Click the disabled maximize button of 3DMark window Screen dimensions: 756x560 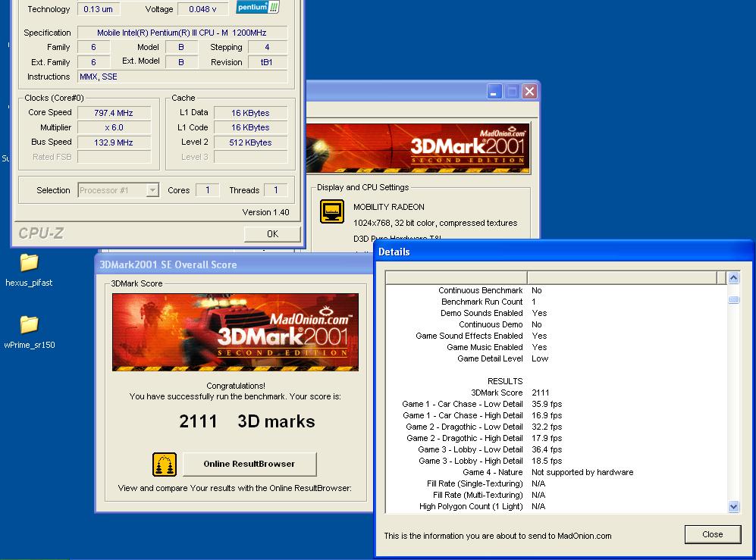(x=512, y=92)
